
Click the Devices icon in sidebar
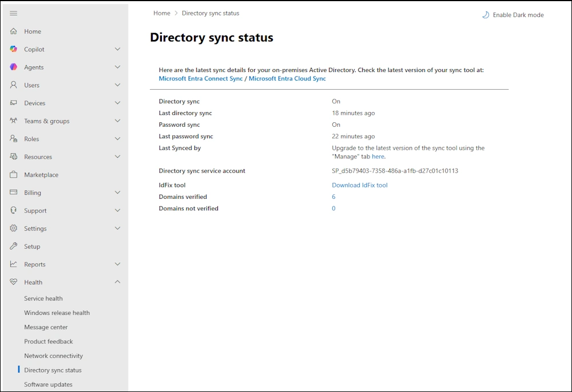(x=14, y=103)
